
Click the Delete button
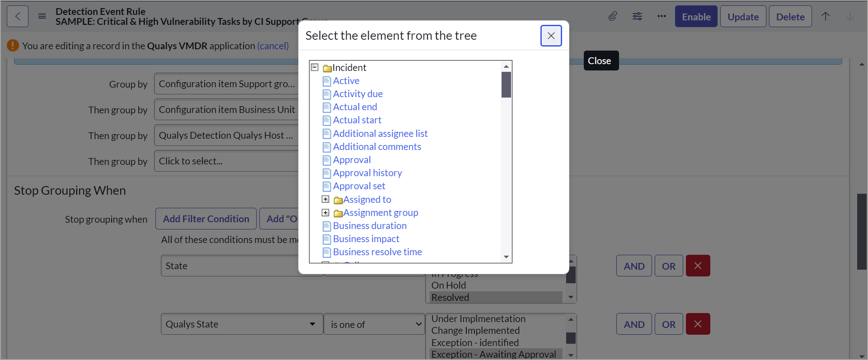coord(790,17)
